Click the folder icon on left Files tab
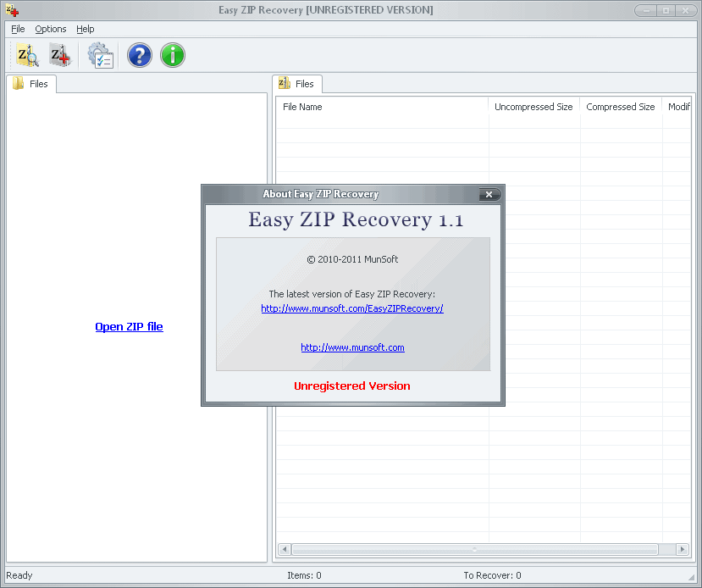The width and height of the screenshot is (702, 588). (18, 83)
